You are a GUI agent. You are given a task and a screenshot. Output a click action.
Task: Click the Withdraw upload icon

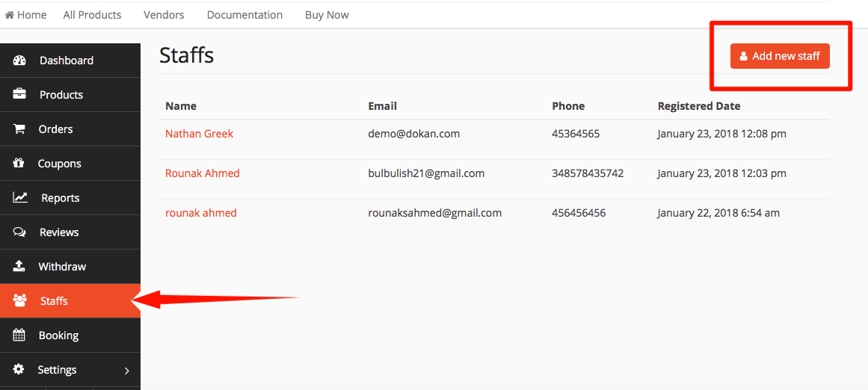click(19, 266)
